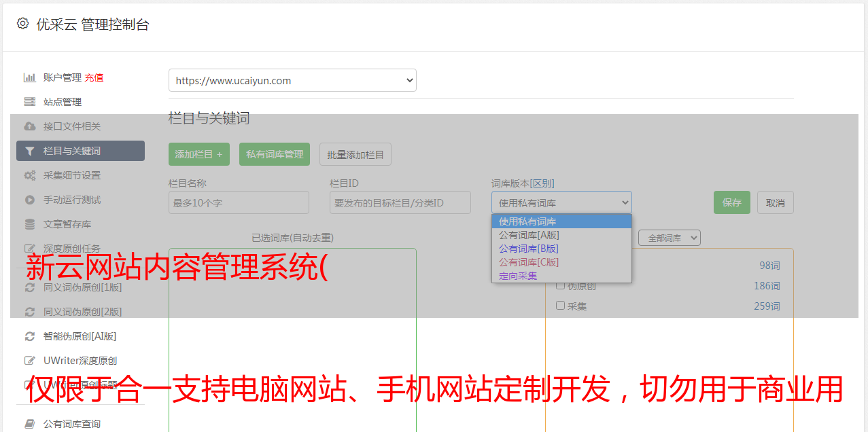The image size is (868, 432).
Task: Choose highlighted 使用私有词库 option in open list
Action: click(561, 221)
